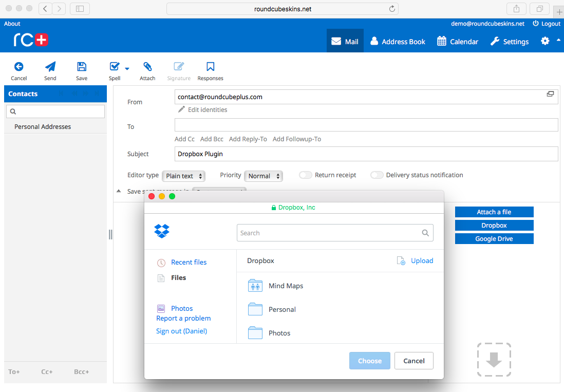Click the Logout power icon

[536, 24]
